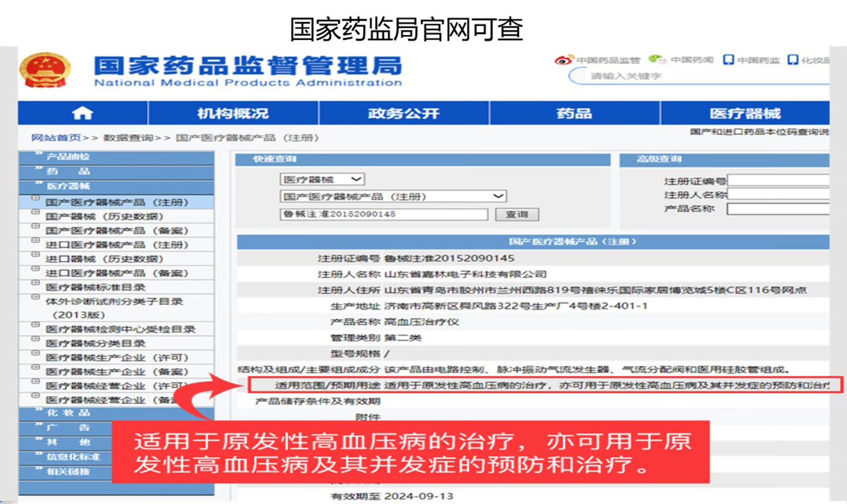Open 医疗器械生产企业(备案) in the sidebar
The image size is (847, 504).
(x=117, y=371)
